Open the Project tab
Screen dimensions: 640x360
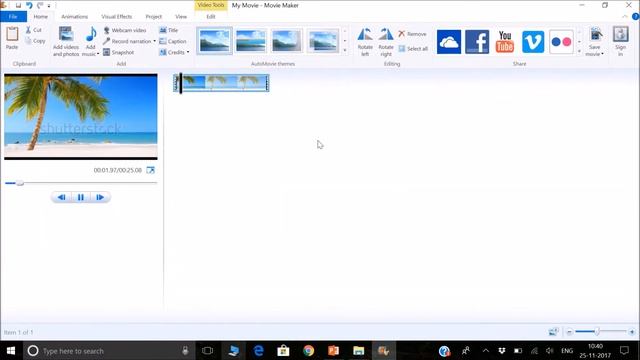[x=153, y=17]
